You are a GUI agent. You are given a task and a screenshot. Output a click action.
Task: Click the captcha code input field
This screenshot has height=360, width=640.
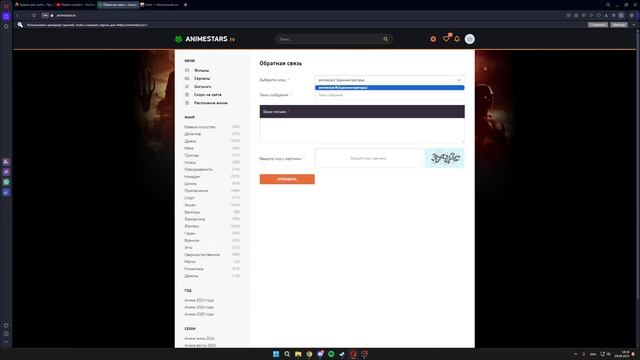[x=369, y=158]
